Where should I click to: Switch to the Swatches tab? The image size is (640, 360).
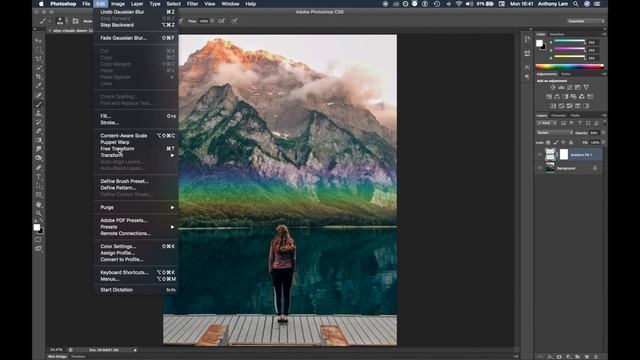tap(557, 34)
